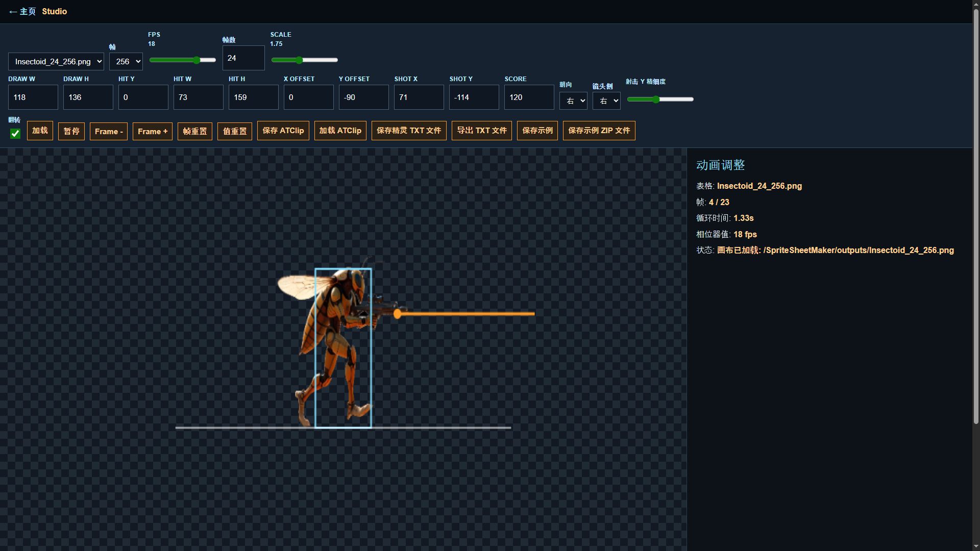This screenshot has width=980, height=551.
Task: Click the 值重置 button
Action: click(x=235, y=131)
